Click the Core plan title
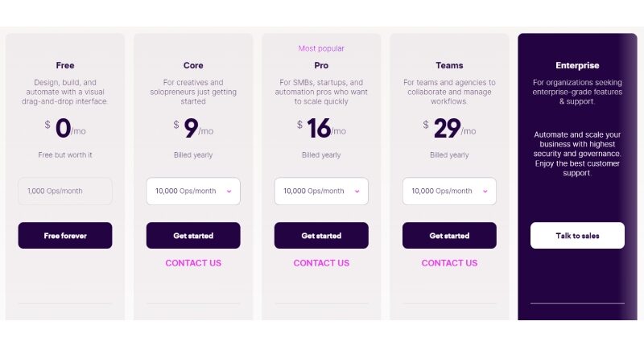This screenshot has width=644, height=346. pos(193,65)
